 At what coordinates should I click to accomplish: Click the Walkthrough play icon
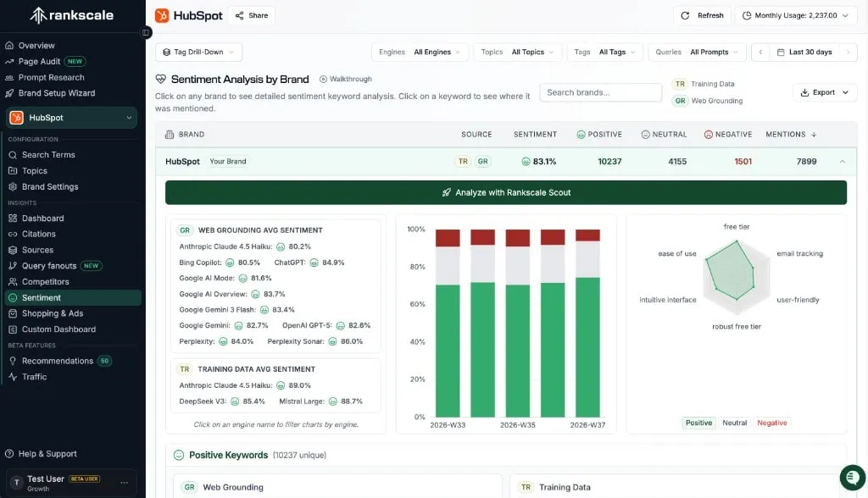[323, 79]
